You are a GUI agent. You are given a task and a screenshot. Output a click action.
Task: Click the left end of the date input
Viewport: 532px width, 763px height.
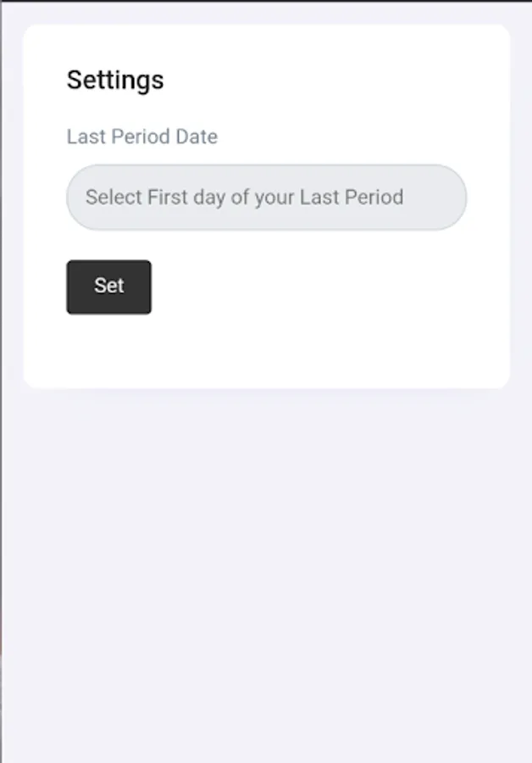pos(80,198)
